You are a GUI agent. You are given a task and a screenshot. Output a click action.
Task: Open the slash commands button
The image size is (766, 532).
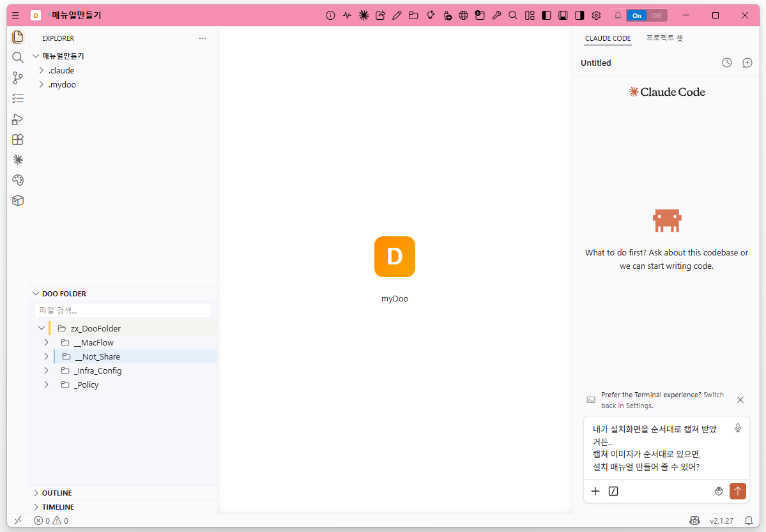[613, 491]
